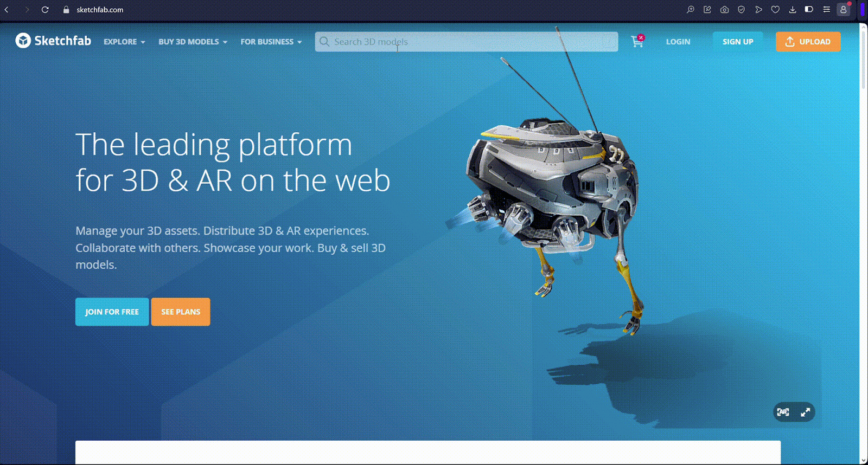The image size is (868, 465).
Task: Open the browser profile account icon
Action: click(843, 9)
